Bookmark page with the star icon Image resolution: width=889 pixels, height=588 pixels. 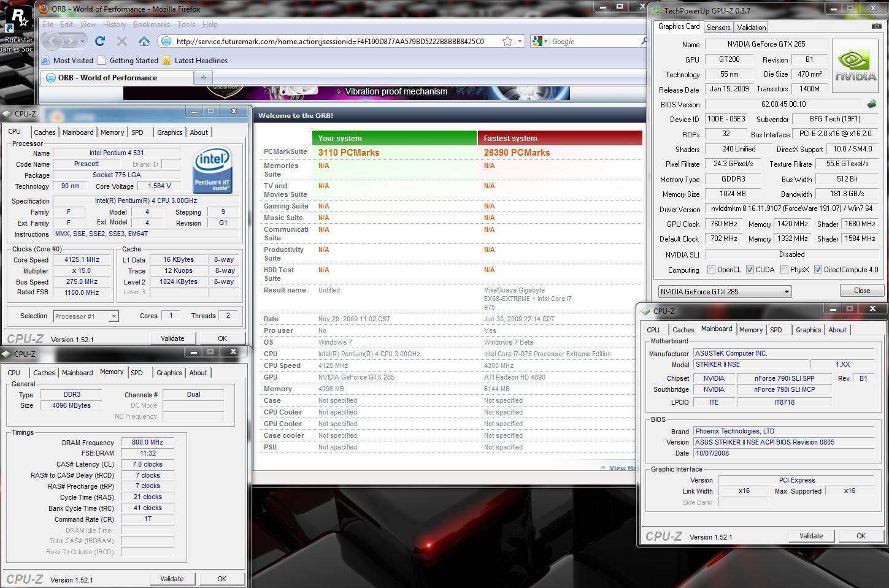pyautogui.click(x=507, y=41)
